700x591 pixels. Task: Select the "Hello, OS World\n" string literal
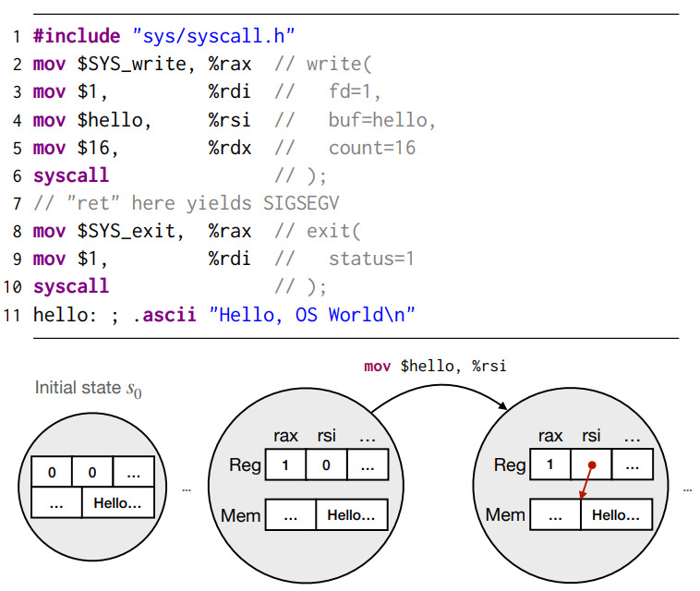point(313,314)
